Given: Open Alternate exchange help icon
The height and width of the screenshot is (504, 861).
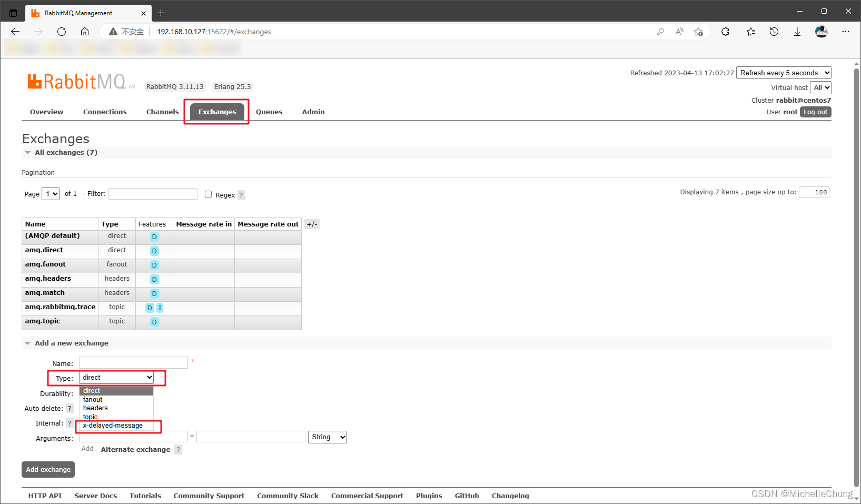Looking at the screenshot, I should click(179, 450).
